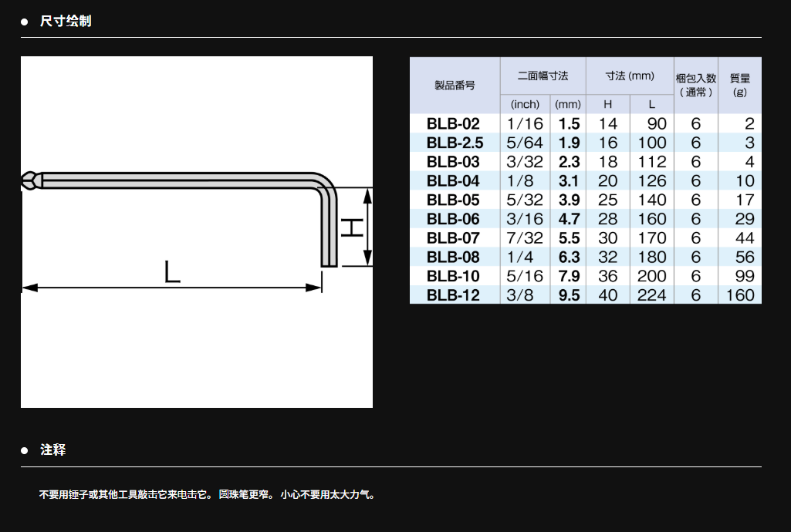Image resolution: width=791 pixels, height=532 pixels.
Task: Select the BLB-12 product number cell
Action: tap(454, 295)
